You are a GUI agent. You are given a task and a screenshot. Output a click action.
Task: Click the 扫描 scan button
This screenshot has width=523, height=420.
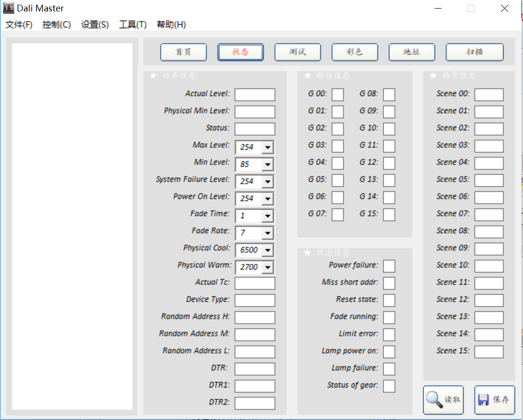point(474,52)
